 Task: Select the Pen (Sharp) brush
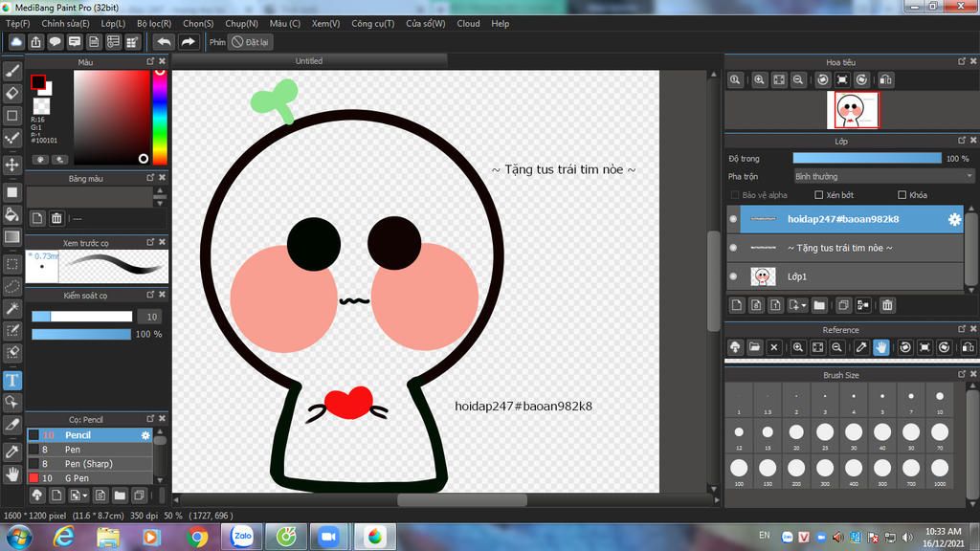click(90, 464)
